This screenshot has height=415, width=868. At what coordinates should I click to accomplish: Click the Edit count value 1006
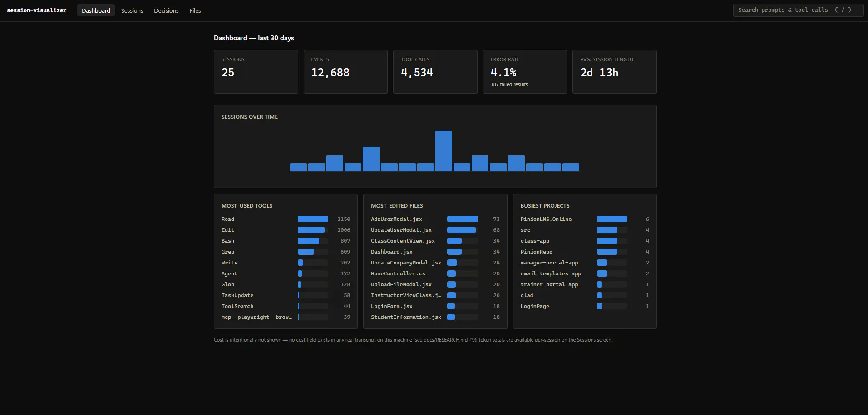coord(344,230)
